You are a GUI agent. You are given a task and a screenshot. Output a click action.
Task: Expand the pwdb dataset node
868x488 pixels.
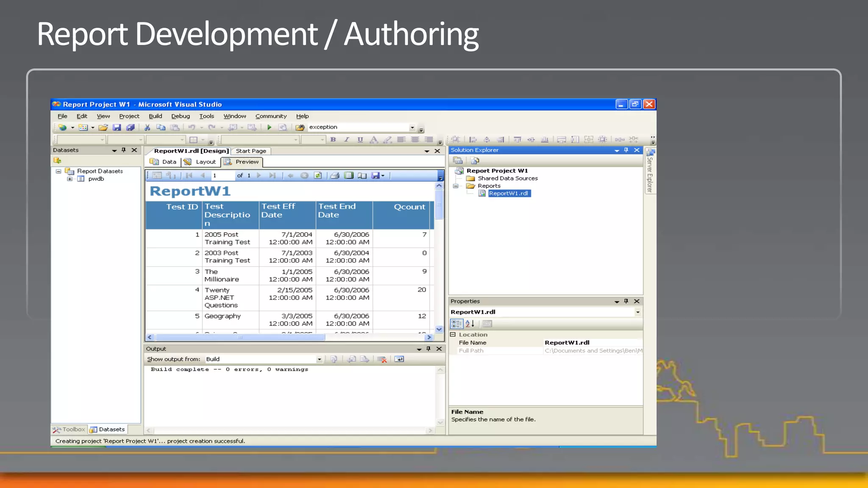[70, 179]
